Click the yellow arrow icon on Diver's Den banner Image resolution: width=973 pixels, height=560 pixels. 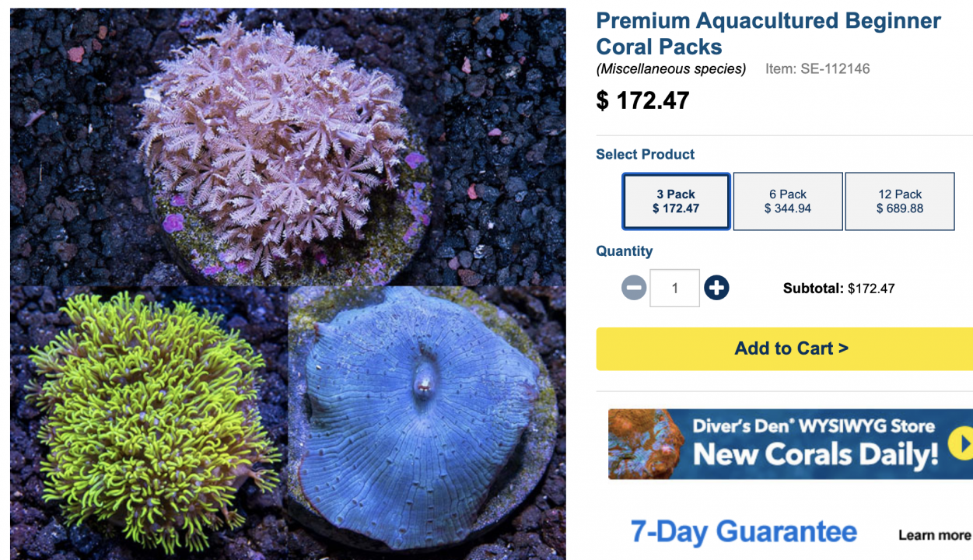962,443
